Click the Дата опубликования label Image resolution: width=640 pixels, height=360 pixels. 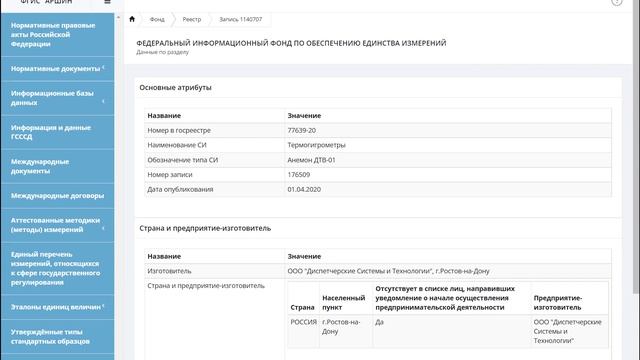[180, 189]
